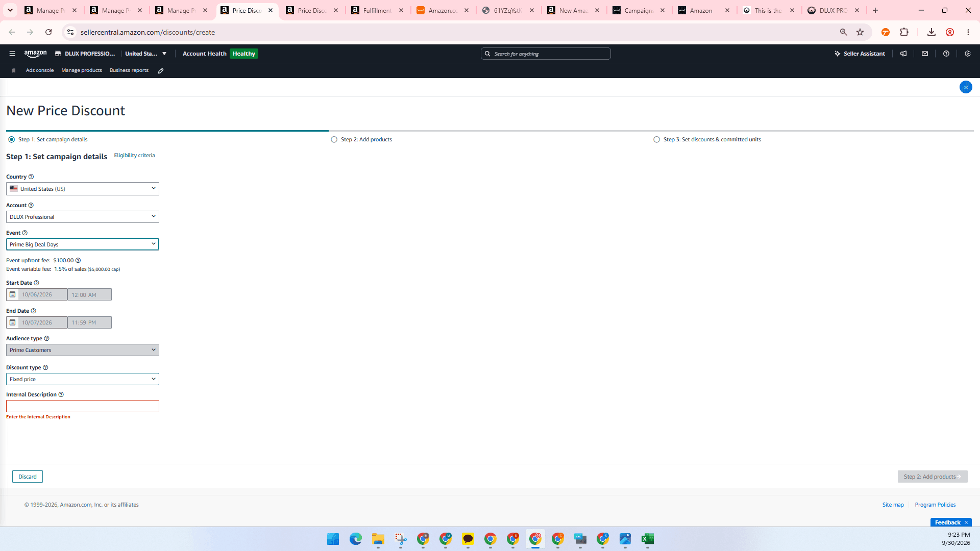
Task: Expand the Event dropdown showing Prime Big Deal Days
Action: 83,244
